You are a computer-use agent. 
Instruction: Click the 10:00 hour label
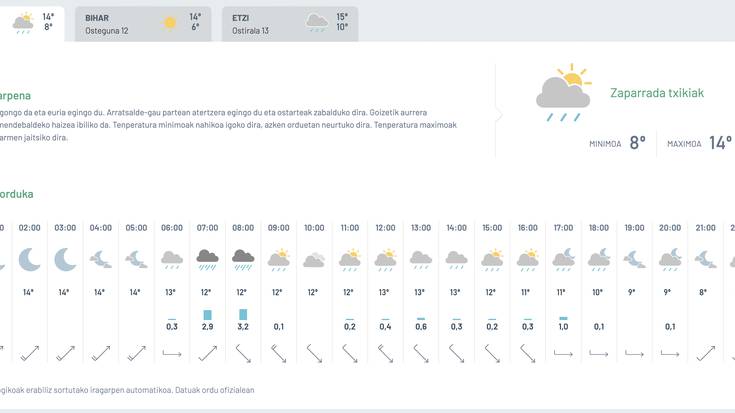point(314,228)
